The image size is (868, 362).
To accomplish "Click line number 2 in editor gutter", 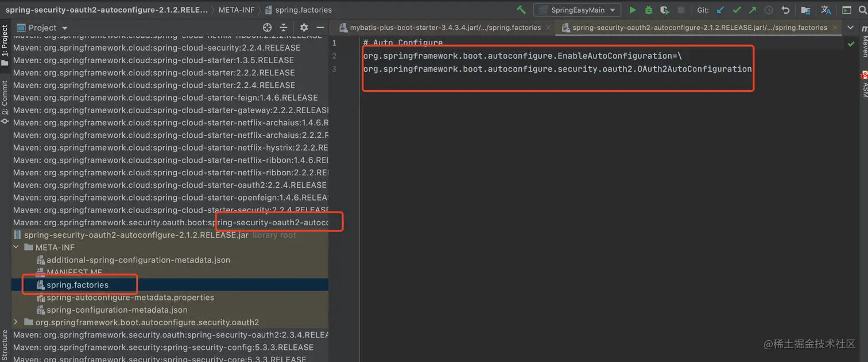I will click(x=334, y=56).
